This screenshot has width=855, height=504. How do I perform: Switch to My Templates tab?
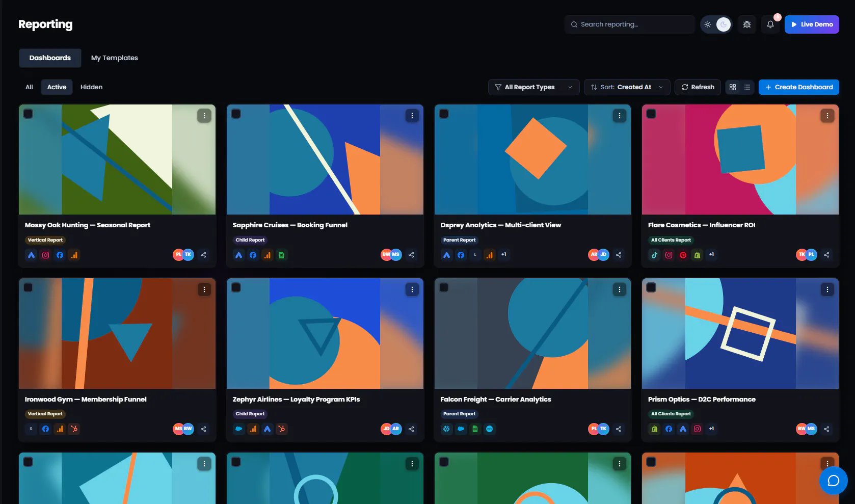click(x=115, y=58)
